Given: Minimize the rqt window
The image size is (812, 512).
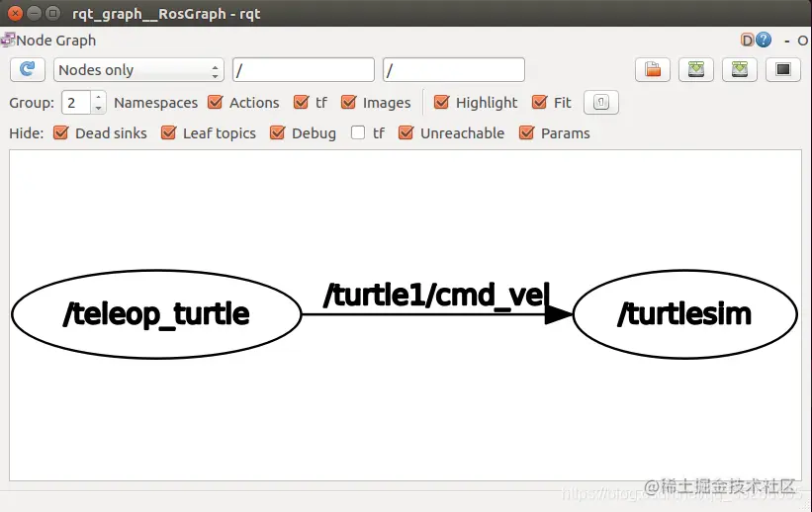Looking at the screenshot, I should click(x=35, y=13).
